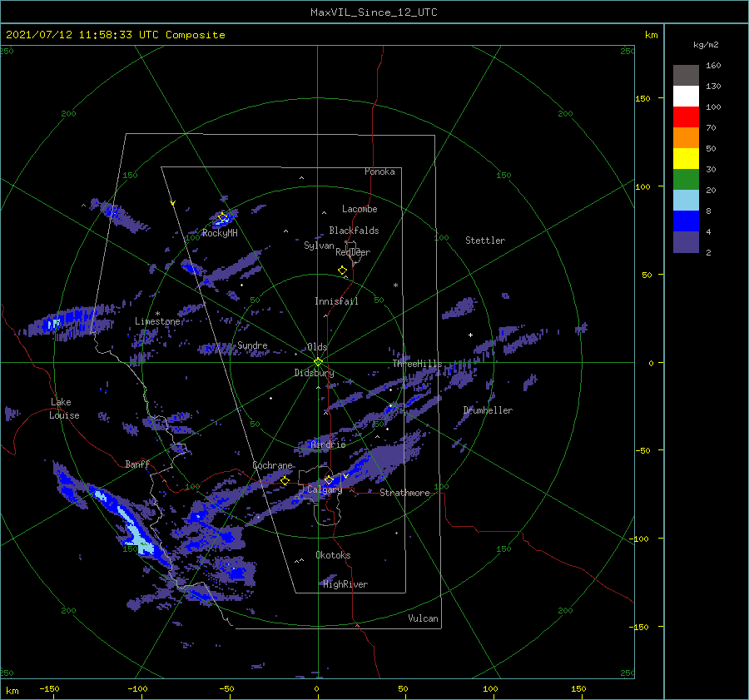Click legend value 160
Image resolution: width=749 pixels, height=700 pixels.
(x=714, y=66)
